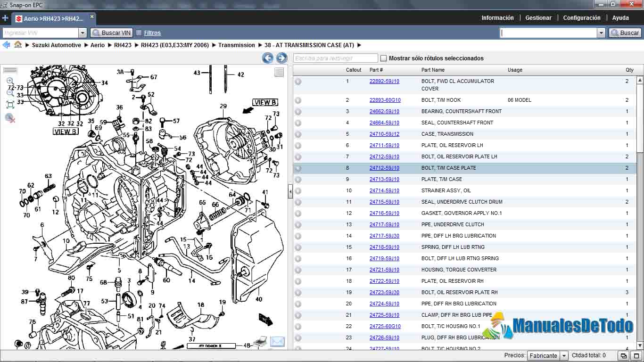Zoom in on the parts diagram

(x=10, y=81)
